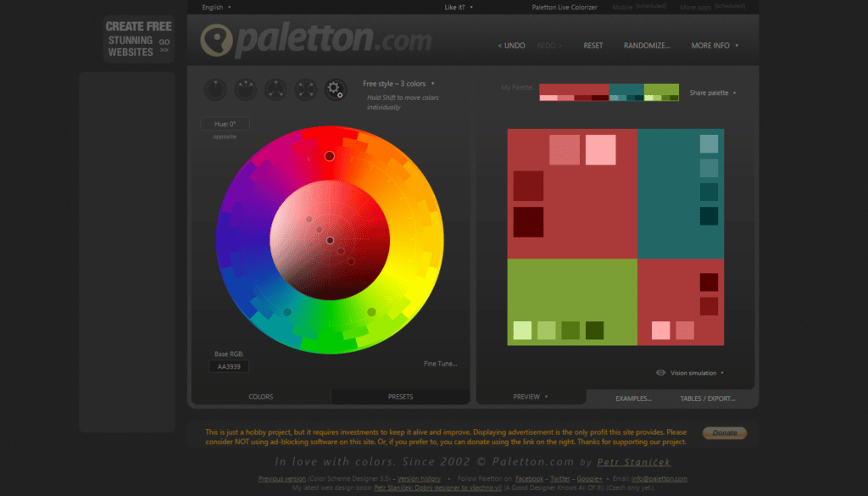This screenshot has width=868, height=496.
Task: Select the Triad color scheme dial icon
Action: 275,89
